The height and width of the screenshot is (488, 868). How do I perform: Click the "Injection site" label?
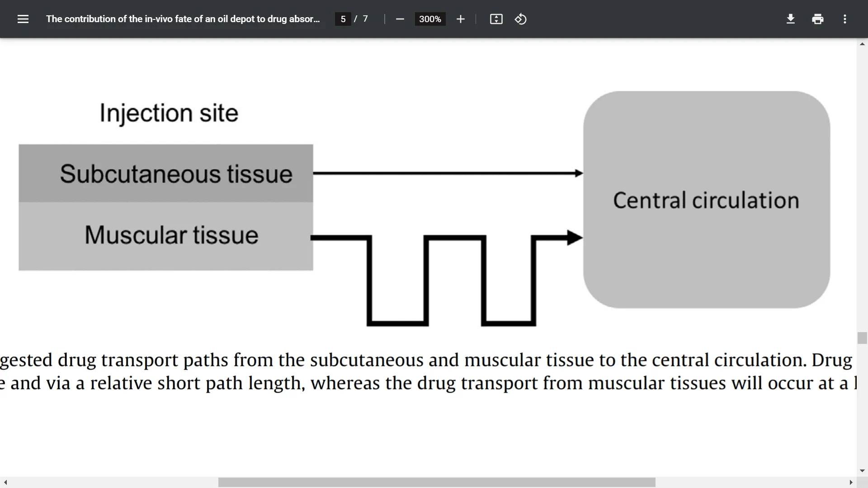point(169,113)
